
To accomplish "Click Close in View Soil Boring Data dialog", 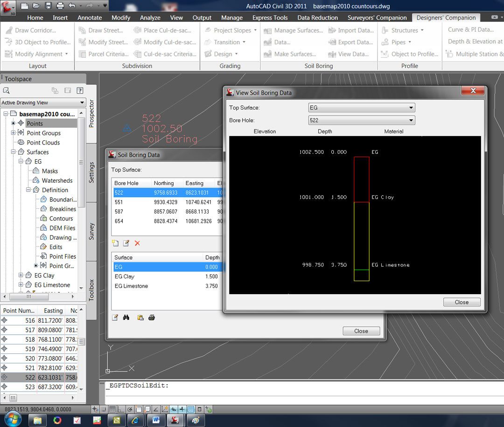I will coord(462,302).
